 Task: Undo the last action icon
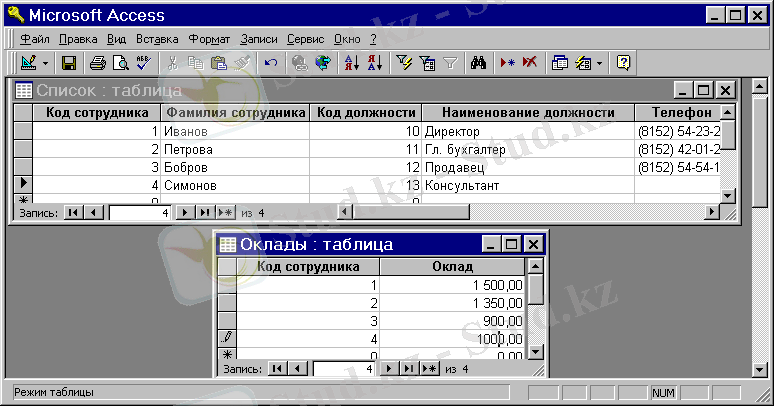pyautogui.click(x=271, y=63)
